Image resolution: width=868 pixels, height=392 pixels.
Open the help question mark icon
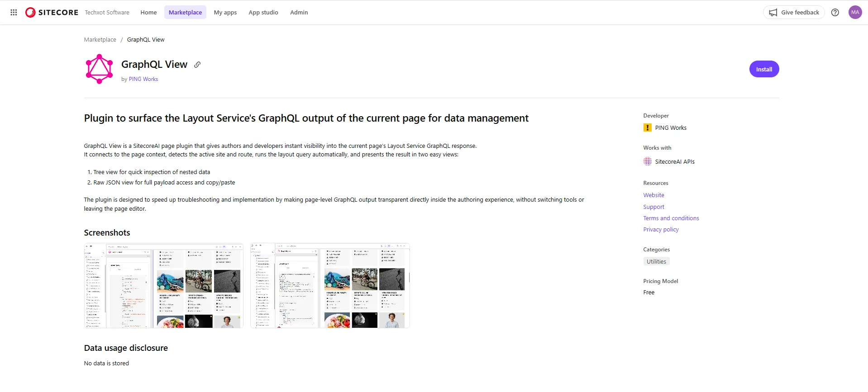coord(835,13)
